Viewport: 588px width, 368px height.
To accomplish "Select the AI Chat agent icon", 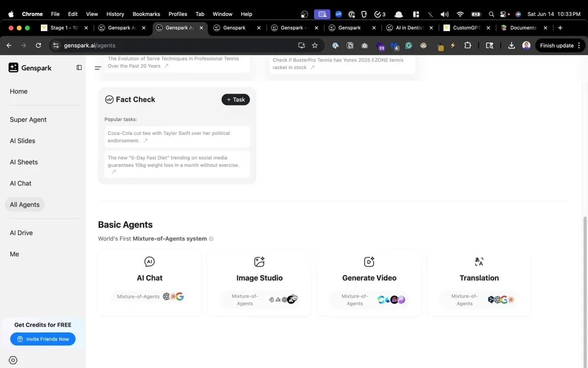I will coord(150,261).
